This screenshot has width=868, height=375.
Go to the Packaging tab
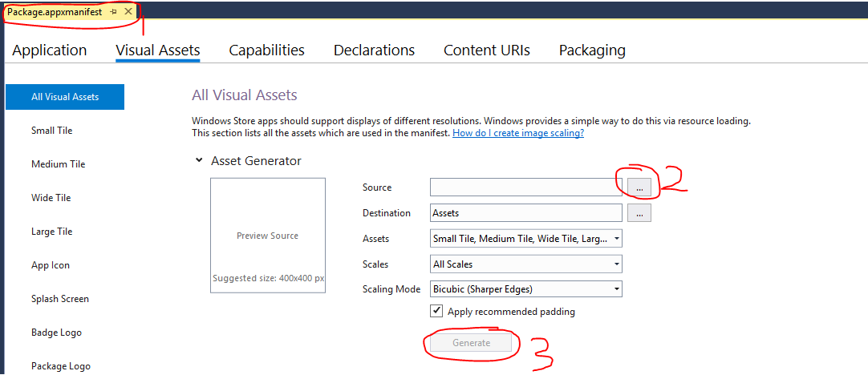coord(592,50)
